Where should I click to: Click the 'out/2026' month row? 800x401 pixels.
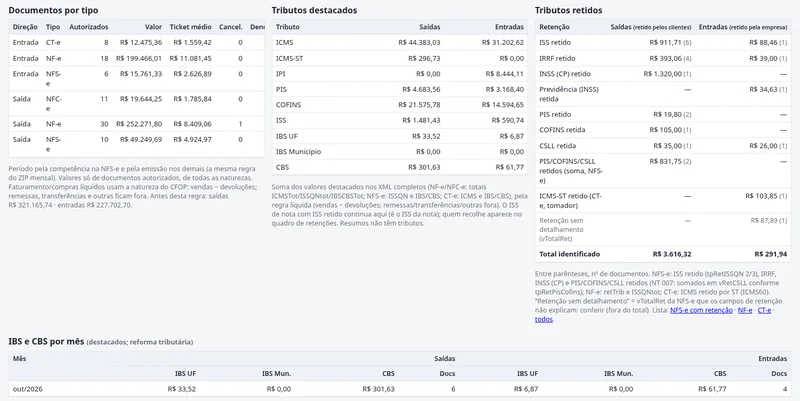tap(399, 389)
